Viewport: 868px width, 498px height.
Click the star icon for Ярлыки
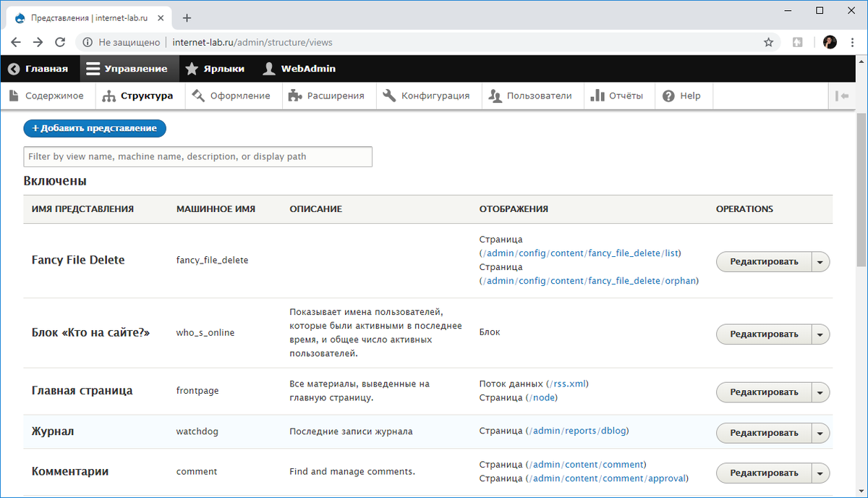pos(192,69)
